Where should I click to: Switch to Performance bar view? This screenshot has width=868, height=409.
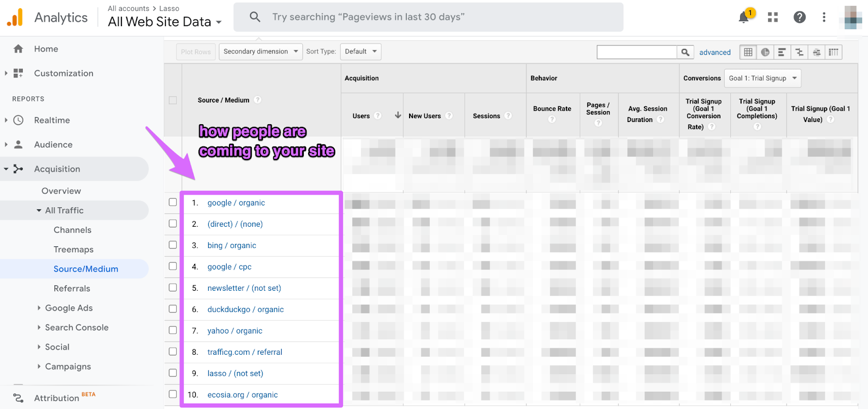tap(782, 52)
